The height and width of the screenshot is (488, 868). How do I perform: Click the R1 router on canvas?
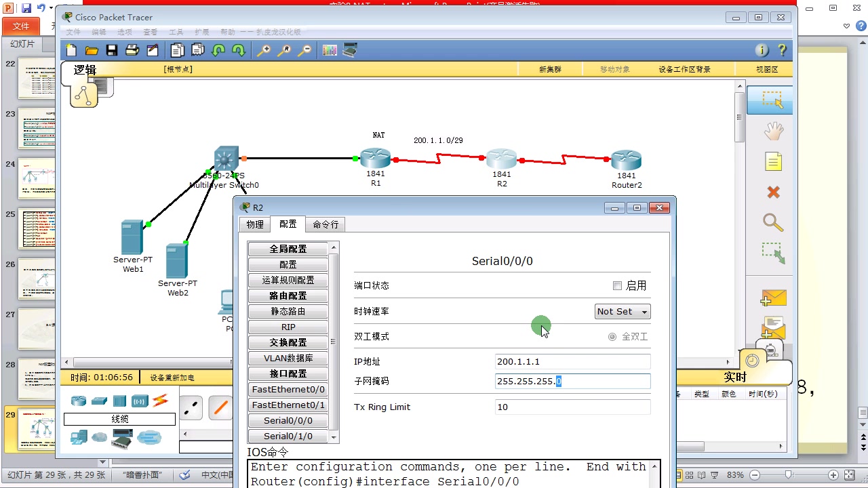375,159
